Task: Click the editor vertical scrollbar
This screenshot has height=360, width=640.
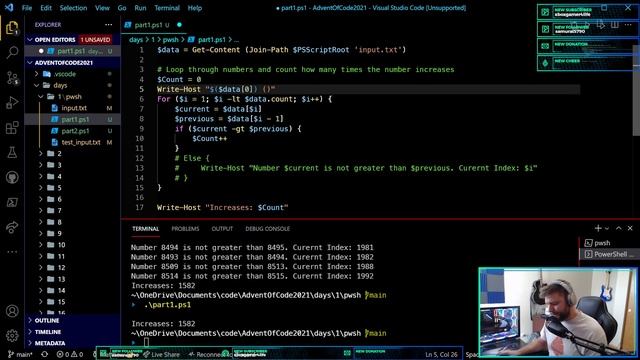Action: [636, 90]
